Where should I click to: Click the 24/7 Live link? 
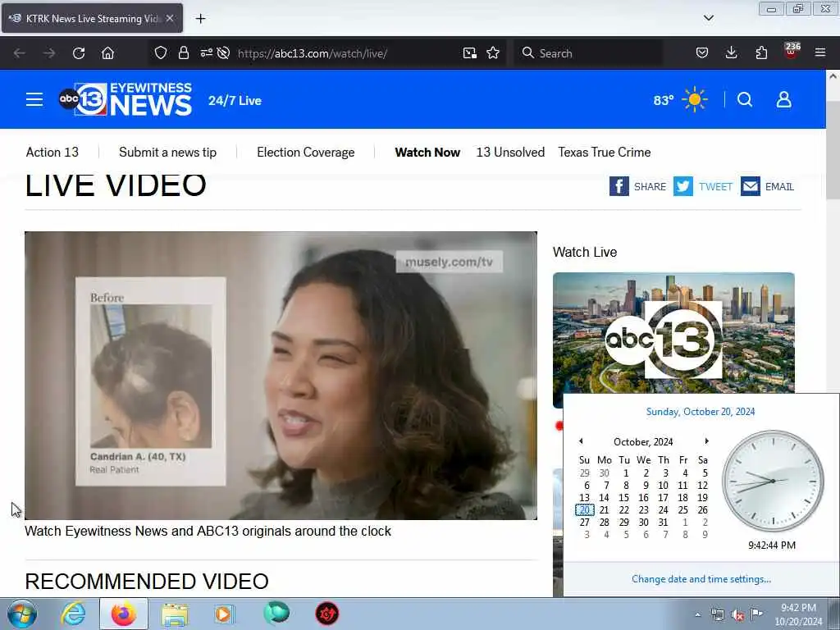point(235,101)
